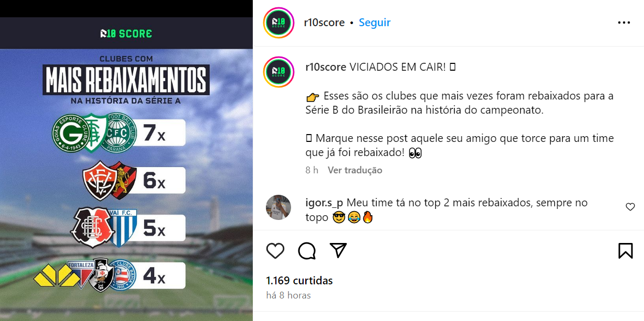Click the r10score username in caption
Image resolution: width=644 pixels, height=321 pixels.
pos(326,67)
